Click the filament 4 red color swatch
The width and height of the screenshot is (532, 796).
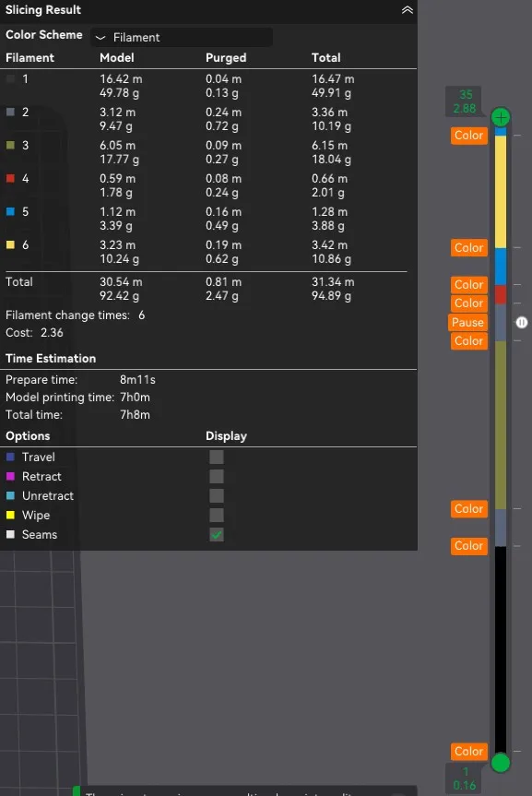10,178
